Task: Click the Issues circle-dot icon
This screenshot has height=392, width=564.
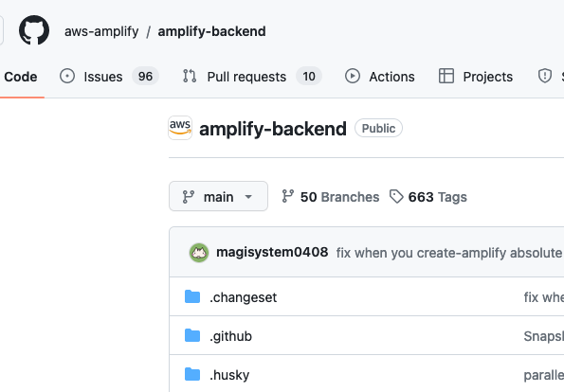Action: (x=67, y=76)
